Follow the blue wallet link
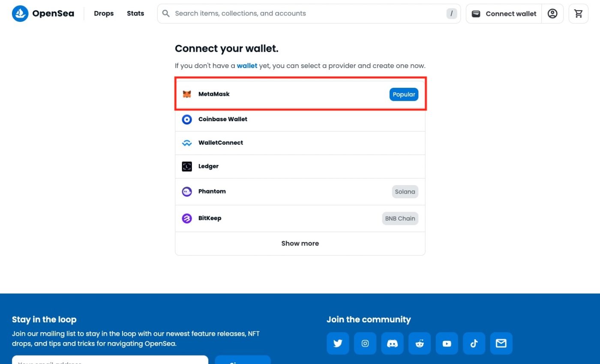 (x=247, y=66)
